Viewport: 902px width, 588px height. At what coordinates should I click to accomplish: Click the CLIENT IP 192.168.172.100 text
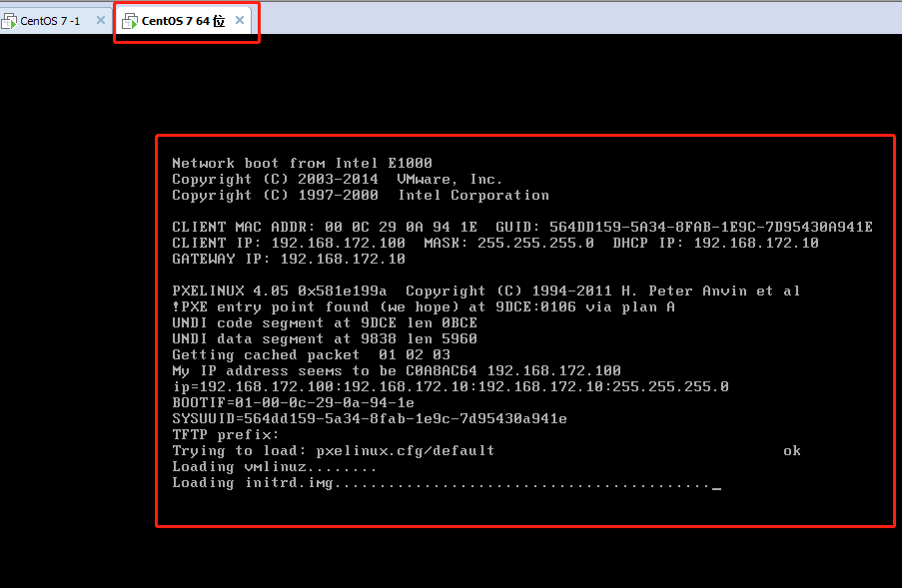(x=289, y=244)
